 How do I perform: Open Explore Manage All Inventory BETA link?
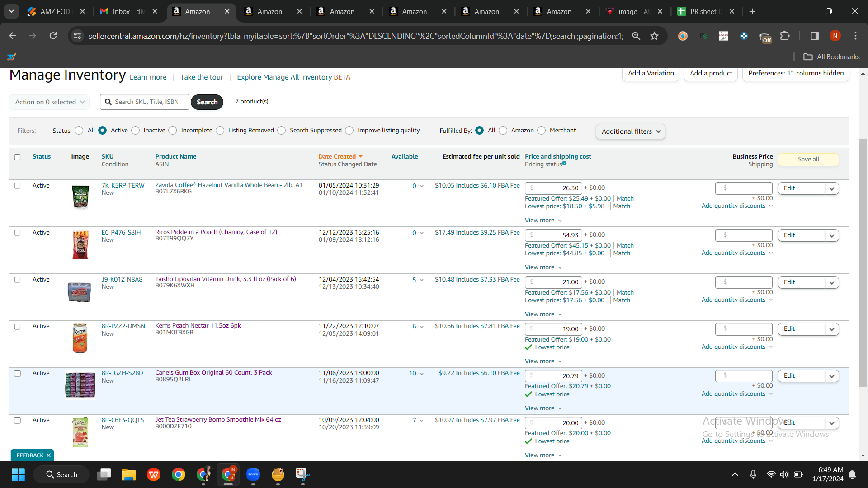[x=294, y=77]
